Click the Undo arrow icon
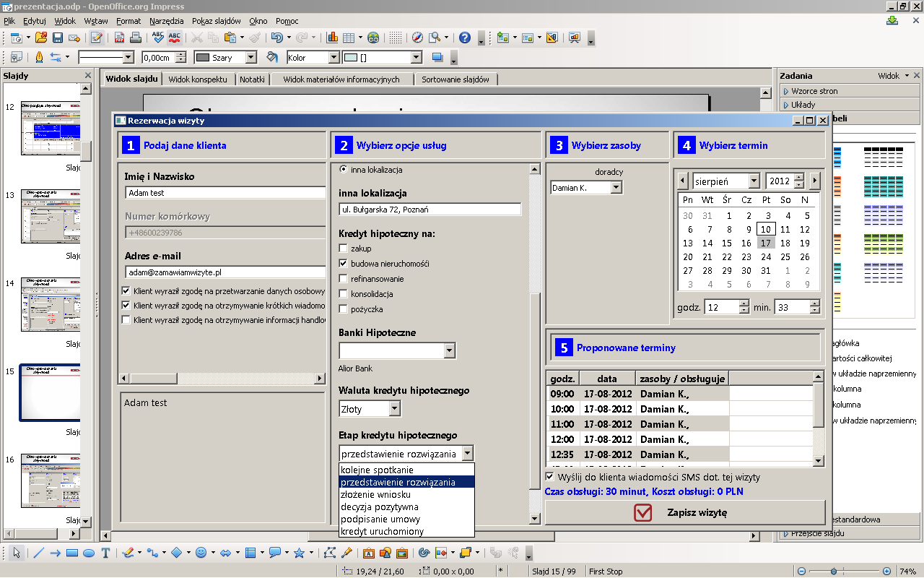Image resolution: width=924 pixels, height=578 pixels. click(x=276, y=38)
